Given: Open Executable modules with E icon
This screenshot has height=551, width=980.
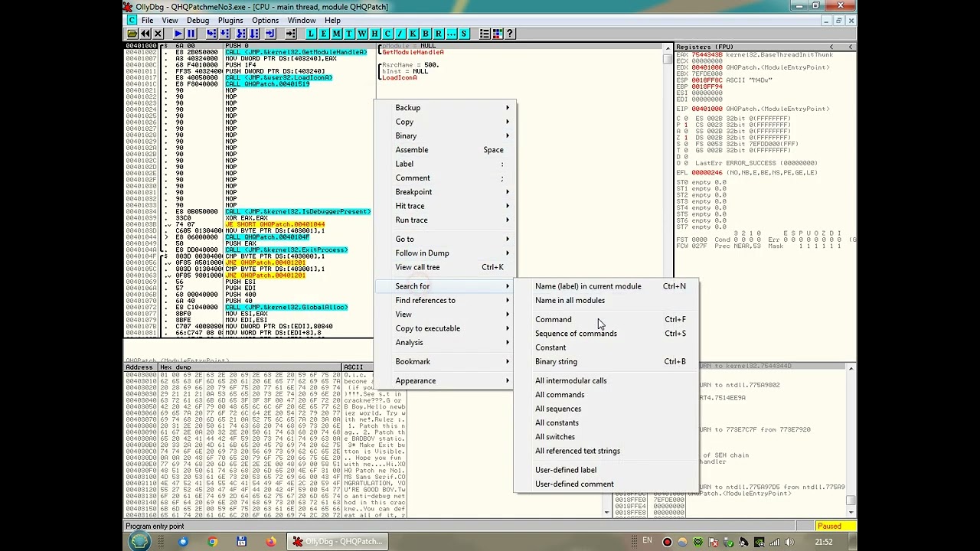Looking at the screenshot, I should tap(324, 34).
